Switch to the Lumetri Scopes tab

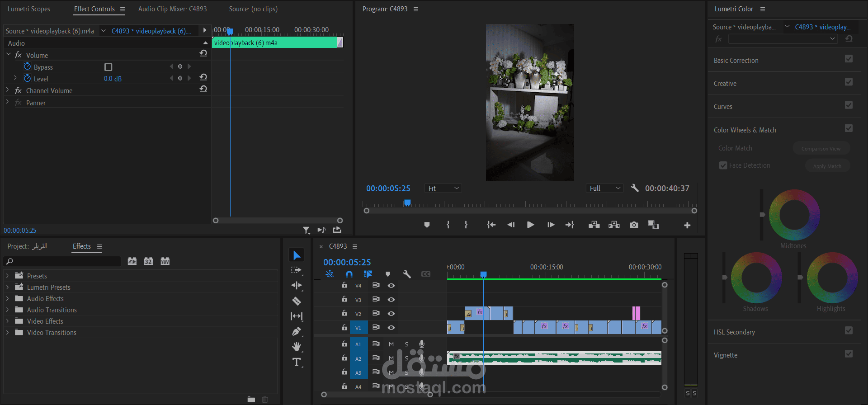click(29, 9)
